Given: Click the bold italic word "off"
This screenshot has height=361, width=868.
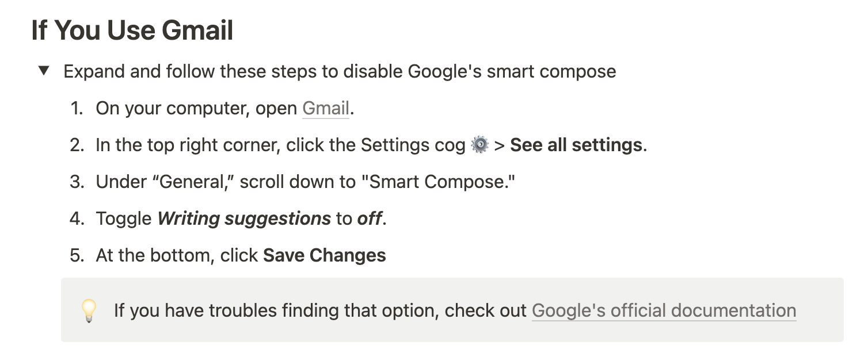Looking at the screenshot, I should [x=369, y=218].
